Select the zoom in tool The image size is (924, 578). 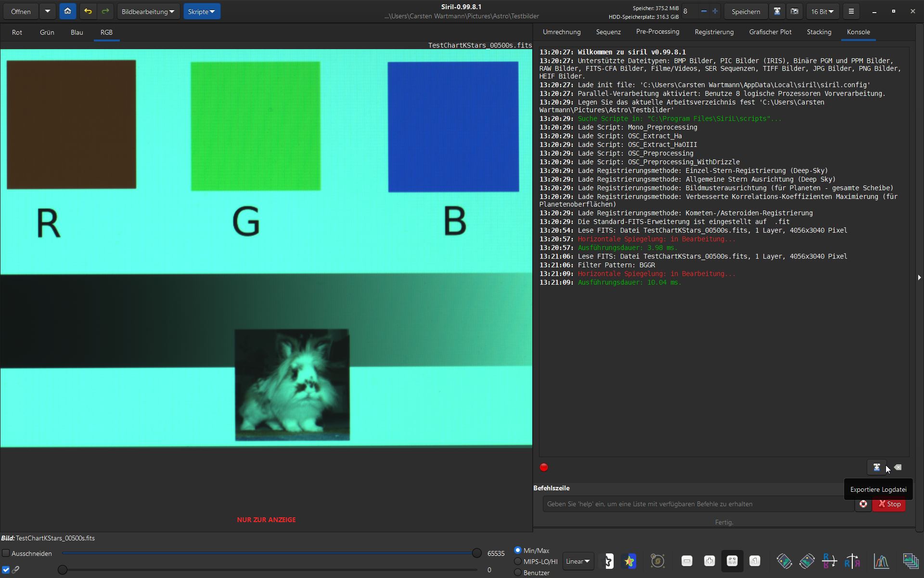pos(710,561)
